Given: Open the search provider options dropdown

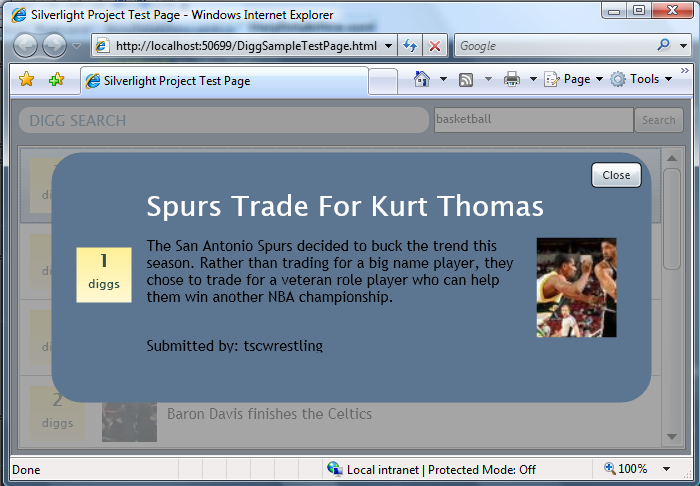Looking at the screenshot, I should point(683,46).
